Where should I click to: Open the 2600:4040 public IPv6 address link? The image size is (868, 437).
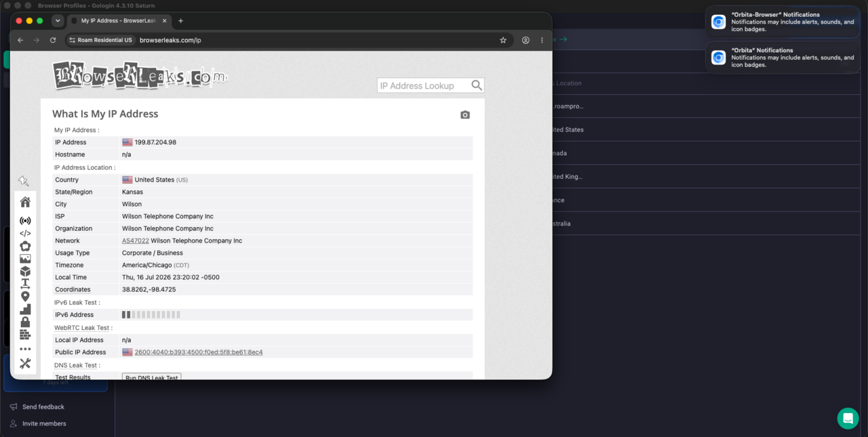199,352
